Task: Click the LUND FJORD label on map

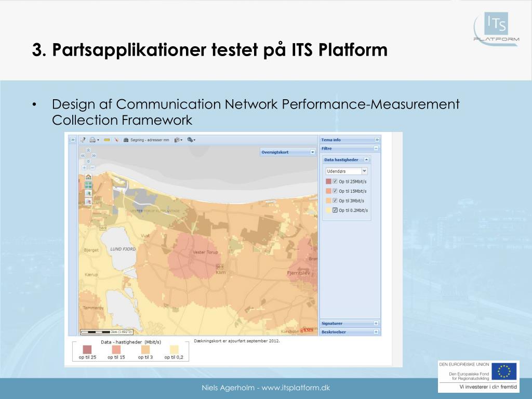Action: click(x=123, y=249)
